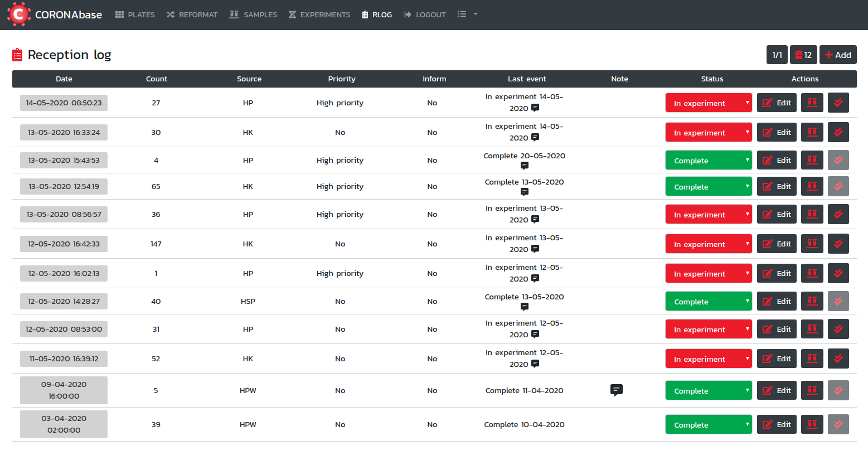The image size is (868, 465).
Task: Open the Experiments menu item
Action: (319, 14)
